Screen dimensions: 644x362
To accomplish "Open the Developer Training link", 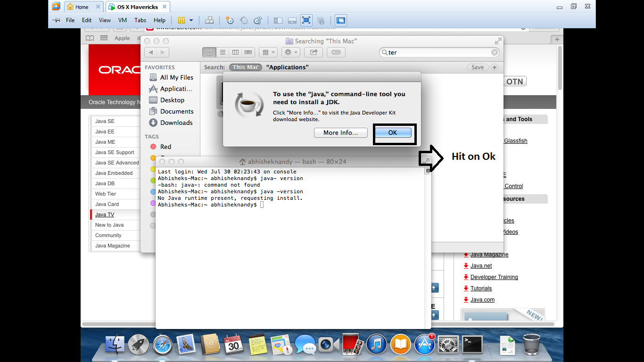I will [x=494, y=277].
